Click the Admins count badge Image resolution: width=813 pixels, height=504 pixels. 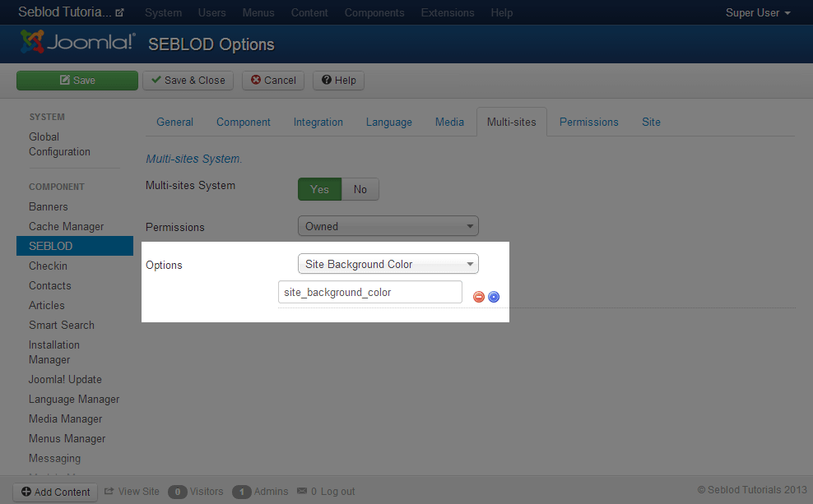242,492
